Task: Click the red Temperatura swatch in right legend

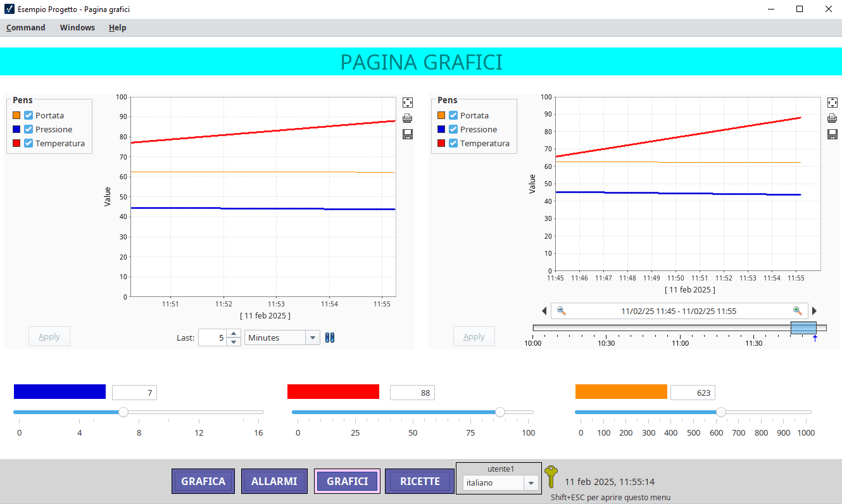Action: click(441, 143)
